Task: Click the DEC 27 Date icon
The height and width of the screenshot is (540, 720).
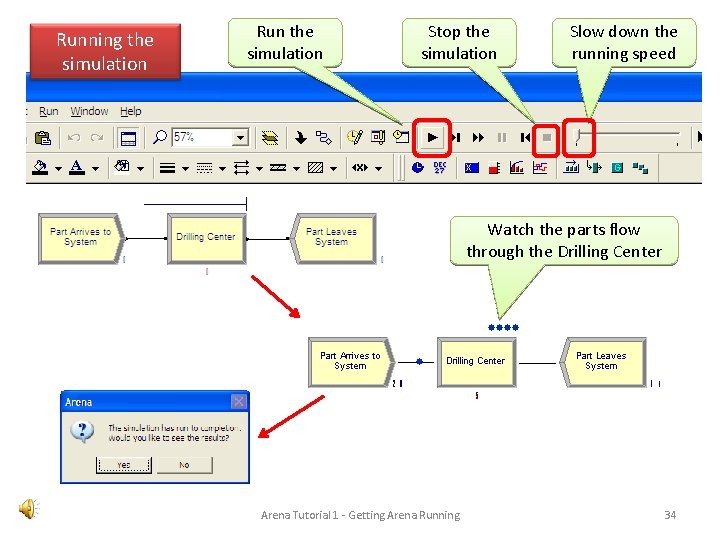Action: click(x=439, y=168)
